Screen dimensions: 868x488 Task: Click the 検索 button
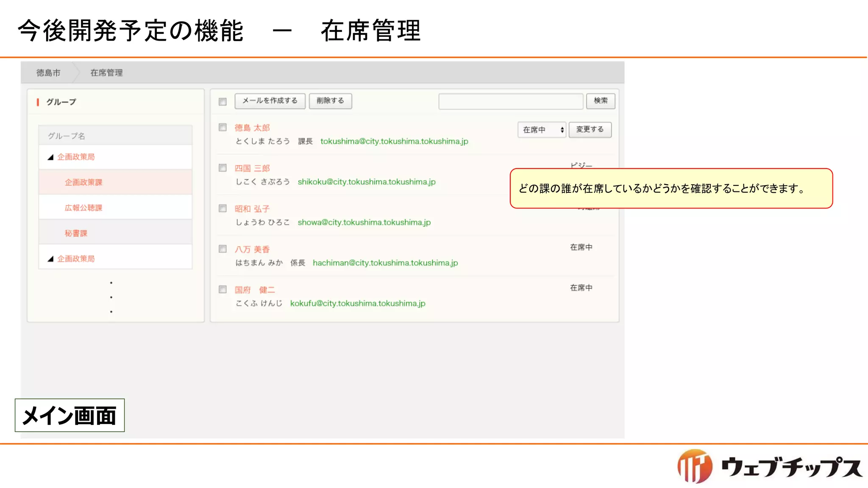coord(601,101)
